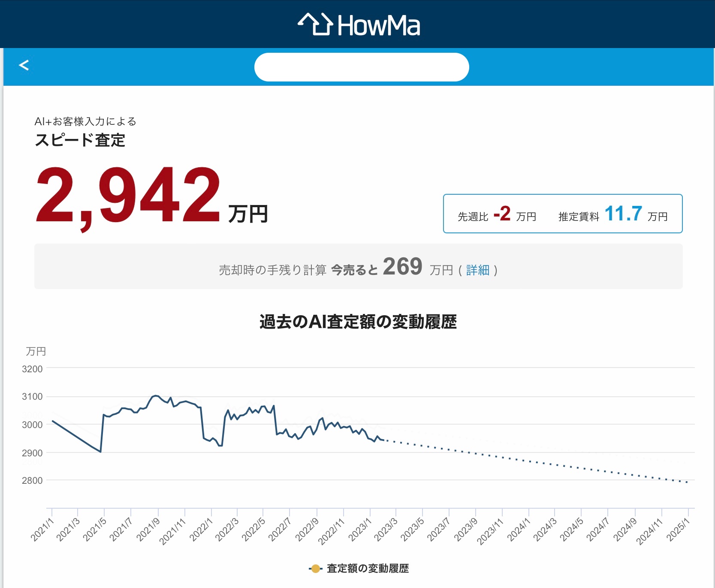Viewport: 715px width, 588px height.
Task: Click the 2022/1 x-axis label
Action: (201, 530)
